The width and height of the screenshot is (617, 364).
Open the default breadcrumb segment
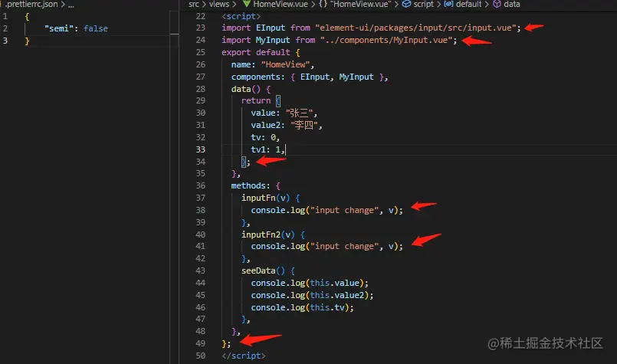[468, 4]
